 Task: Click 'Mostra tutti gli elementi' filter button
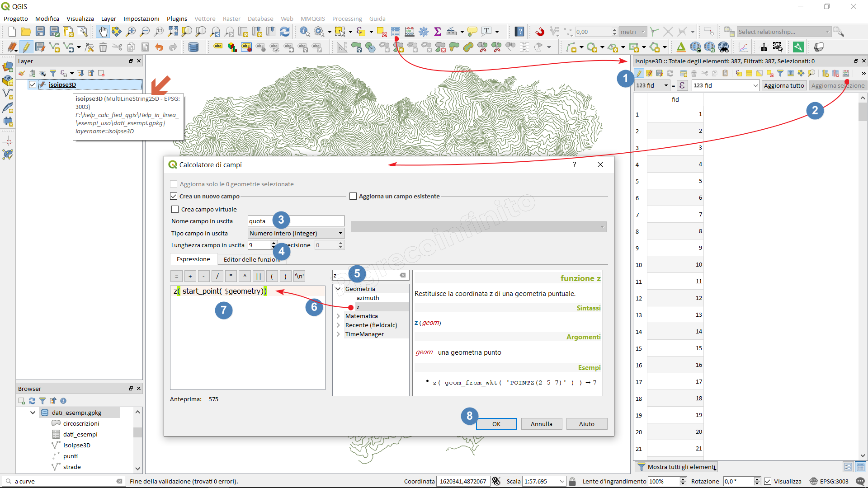click(x=676, y=467)
